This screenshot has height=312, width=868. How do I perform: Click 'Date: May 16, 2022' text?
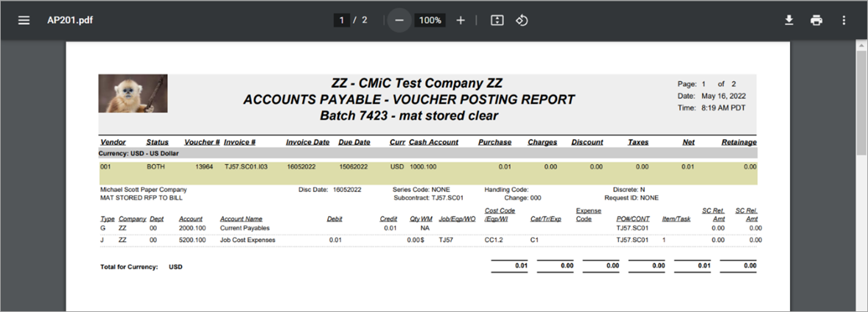[x=711, y=96]
